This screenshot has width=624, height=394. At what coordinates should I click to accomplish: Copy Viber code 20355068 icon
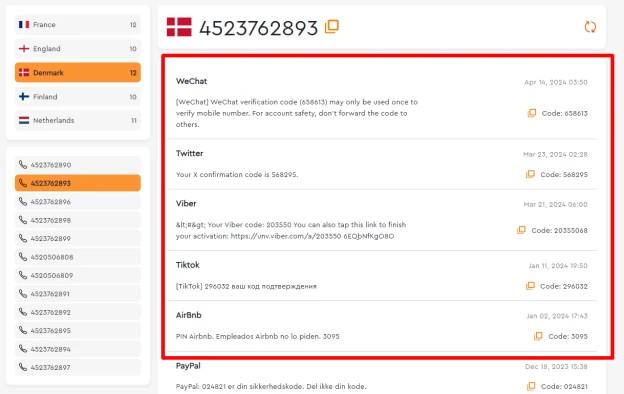pos(521,230)
